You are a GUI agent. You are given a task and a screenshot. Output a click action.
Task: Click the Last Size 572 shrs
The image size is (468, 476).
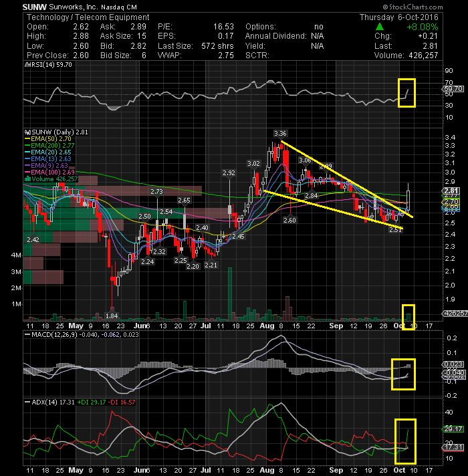(217, 46)
